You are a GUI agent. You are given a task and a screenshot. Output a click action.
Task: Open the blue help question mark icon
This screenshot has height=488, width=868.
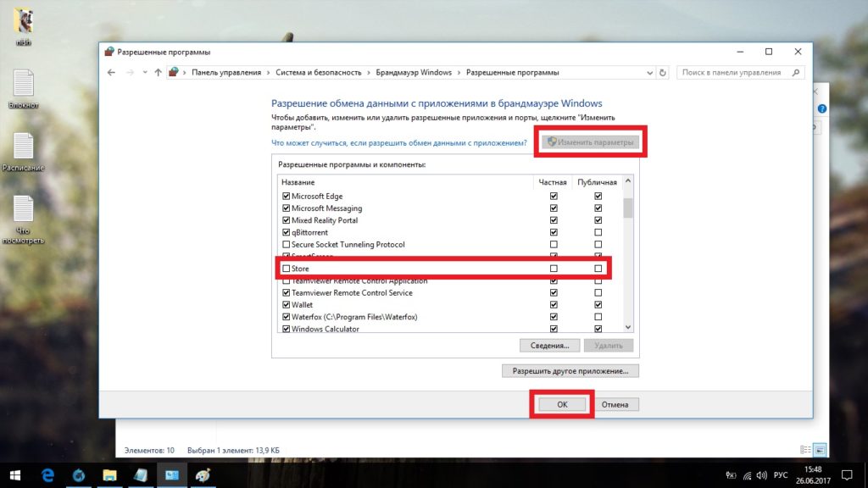(x=822, y=109)
